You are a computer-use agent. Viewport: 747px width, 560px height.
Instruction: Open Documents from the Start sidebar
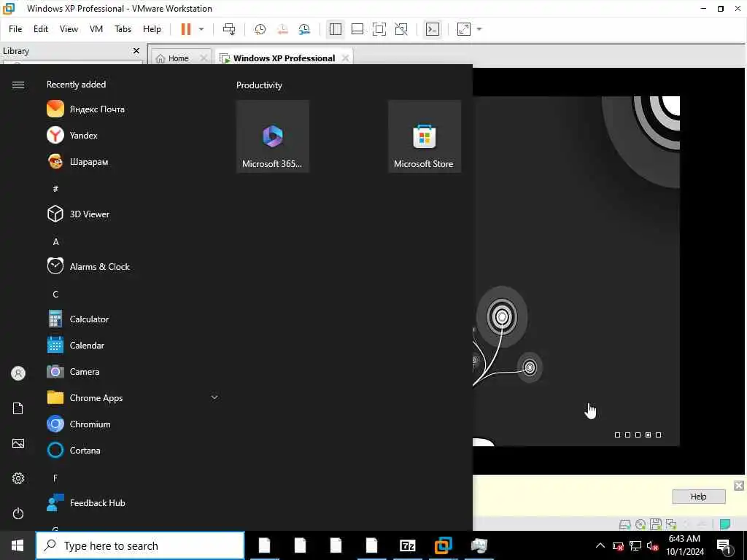[x=18, y=408]
